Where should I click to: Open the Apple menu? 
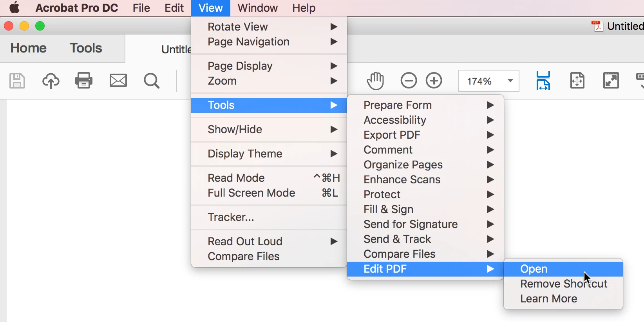tap(14, 8)
